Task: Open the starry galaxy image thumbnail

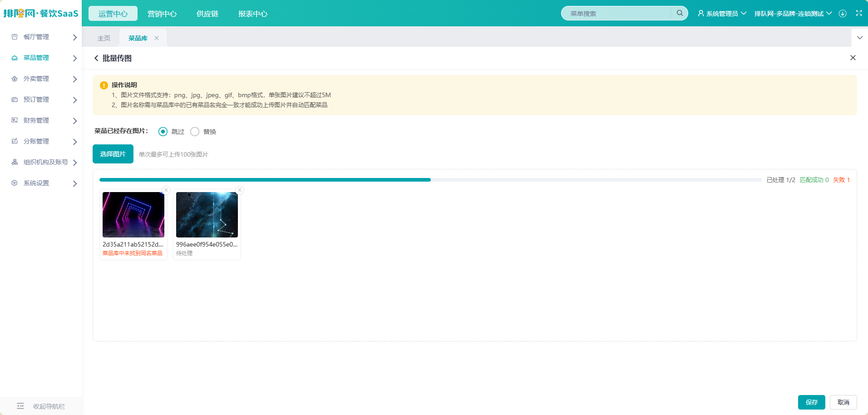Action: (x=207, y=215)
